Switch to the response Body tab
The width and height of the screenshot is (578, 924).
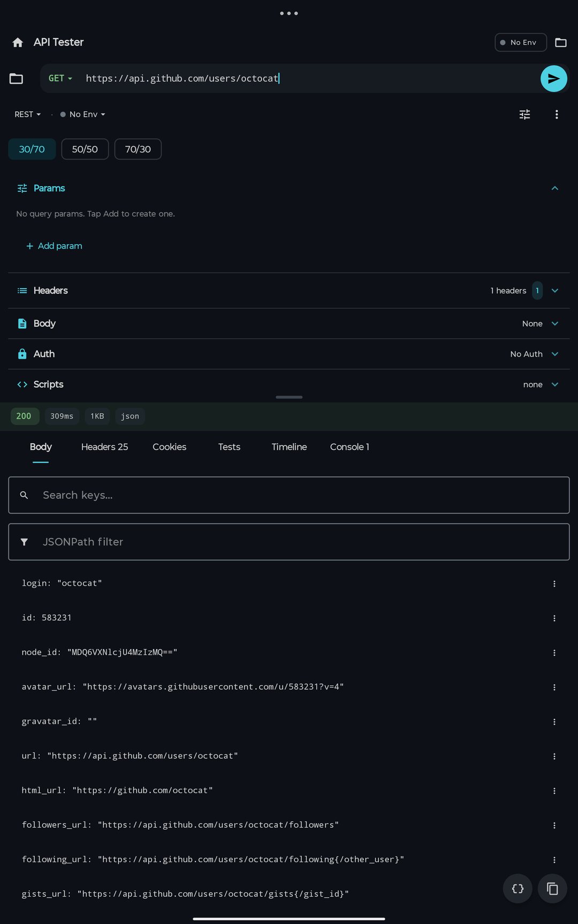point(41,447)
